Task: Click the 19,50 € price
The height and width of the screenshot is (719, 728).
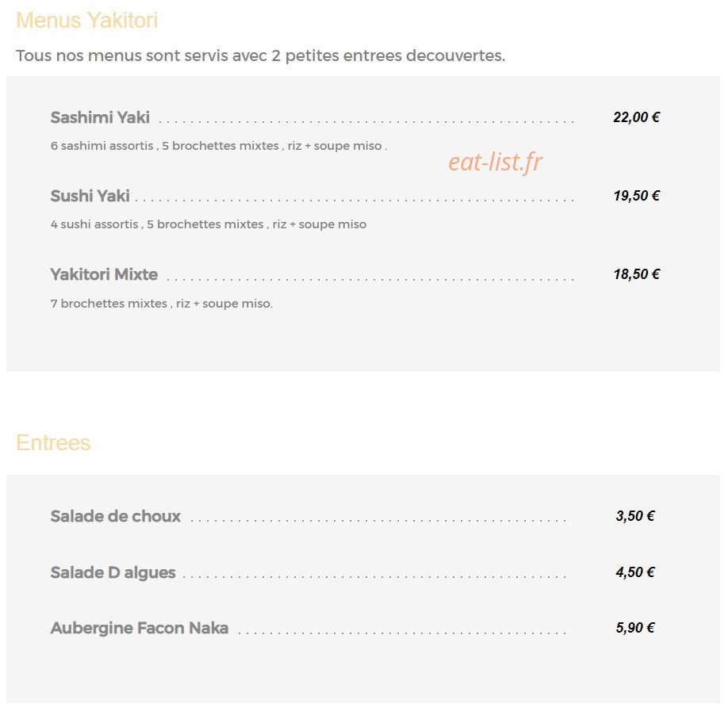Action: pos(636,196)
